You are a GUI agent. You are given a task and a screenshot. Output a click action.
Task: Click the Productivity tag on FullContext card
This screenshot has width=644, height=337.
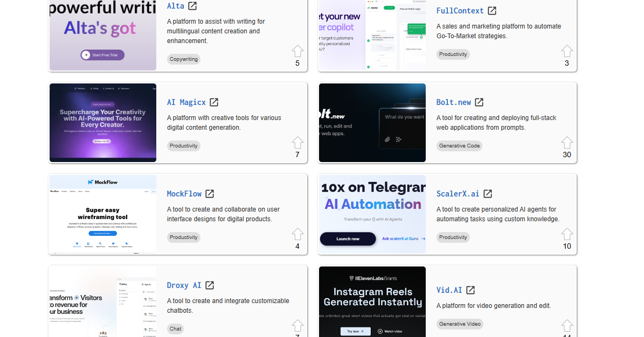pyautogui.click(x=453, y=54)
